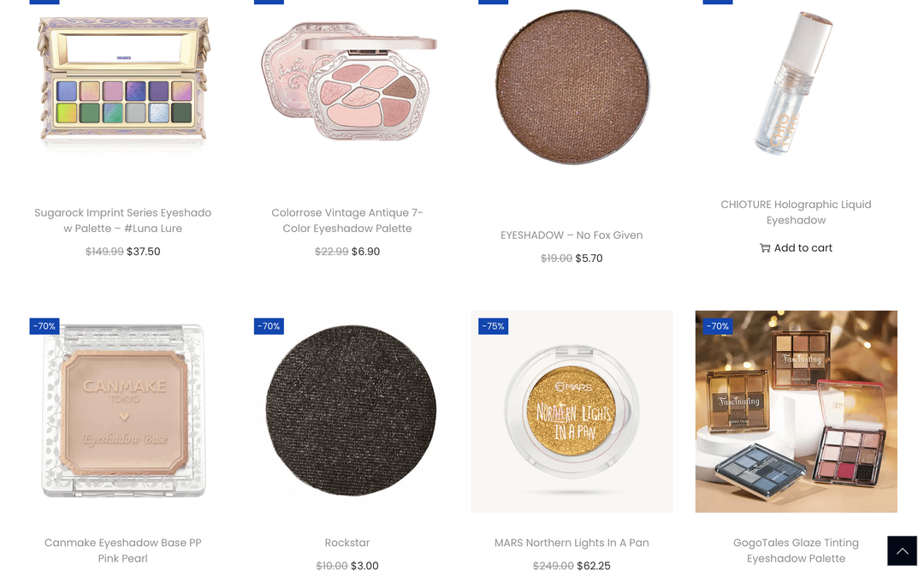924x577 pixels.
Task: Click the scroll-to-top arrow button
Action: (903, 550)
